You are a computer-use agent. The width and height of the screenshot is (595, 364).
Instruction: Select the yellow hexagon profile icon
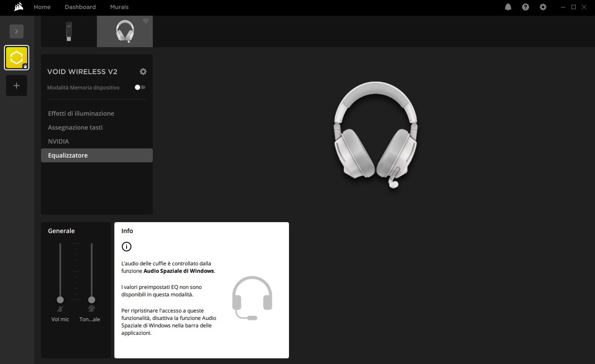(17, 58)
